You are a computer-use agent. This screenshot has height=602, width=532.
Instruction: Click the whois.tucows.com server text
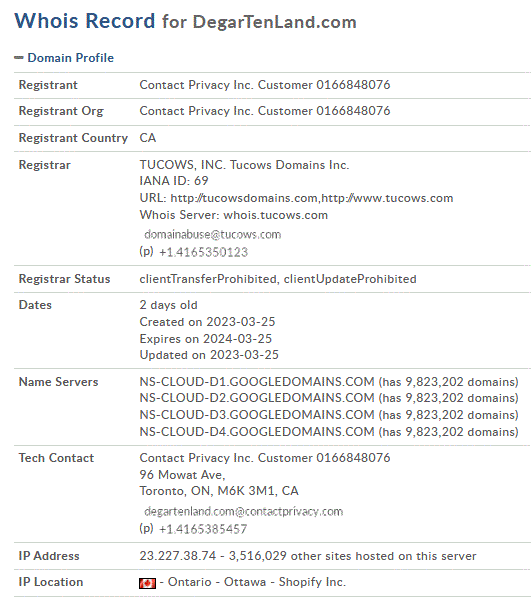tap(276, 215)
